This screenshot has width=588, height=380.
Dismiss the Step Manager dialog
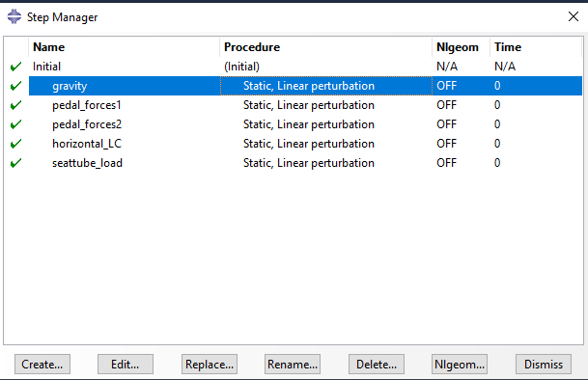(544, 364)
